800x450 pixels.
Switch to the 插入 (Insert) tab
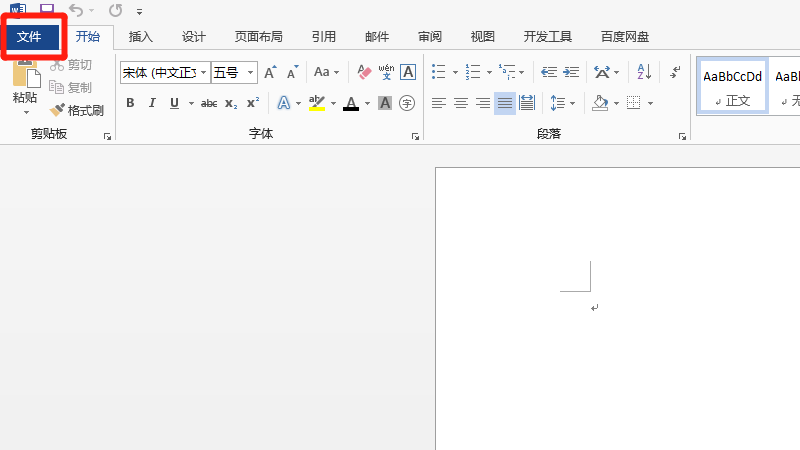[141, 37]
